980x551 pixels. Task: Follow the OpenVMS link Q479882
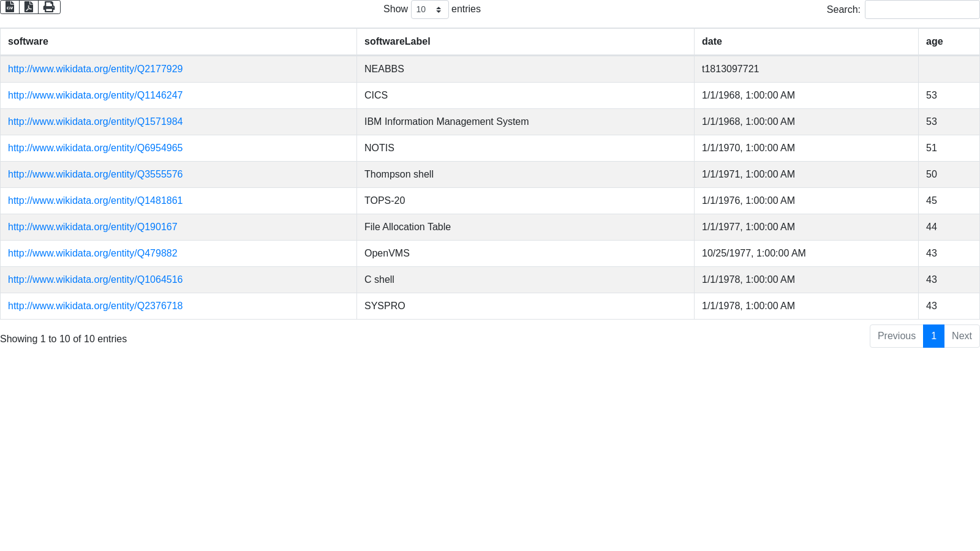(92, 253)
